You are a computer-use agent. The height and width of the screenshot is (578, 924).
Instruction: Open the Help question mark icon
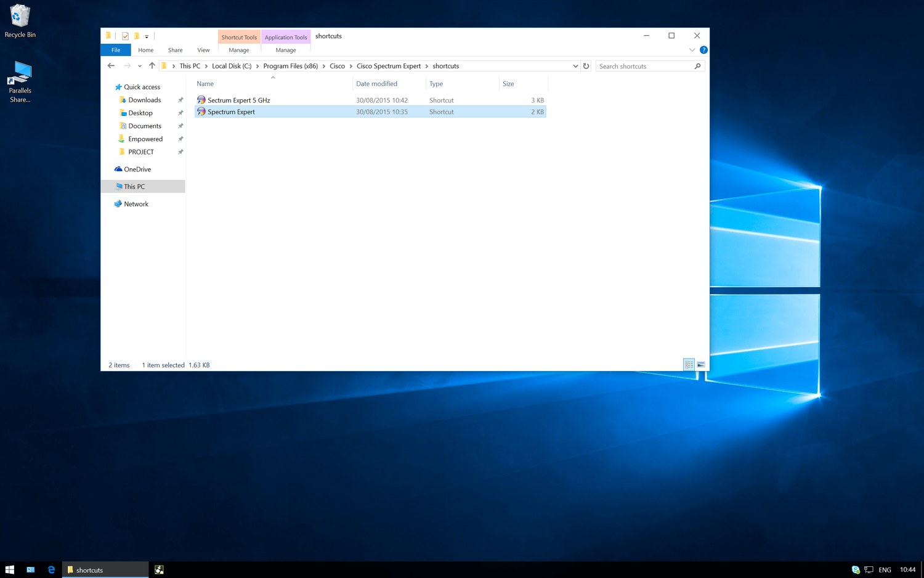pos(703,50)
